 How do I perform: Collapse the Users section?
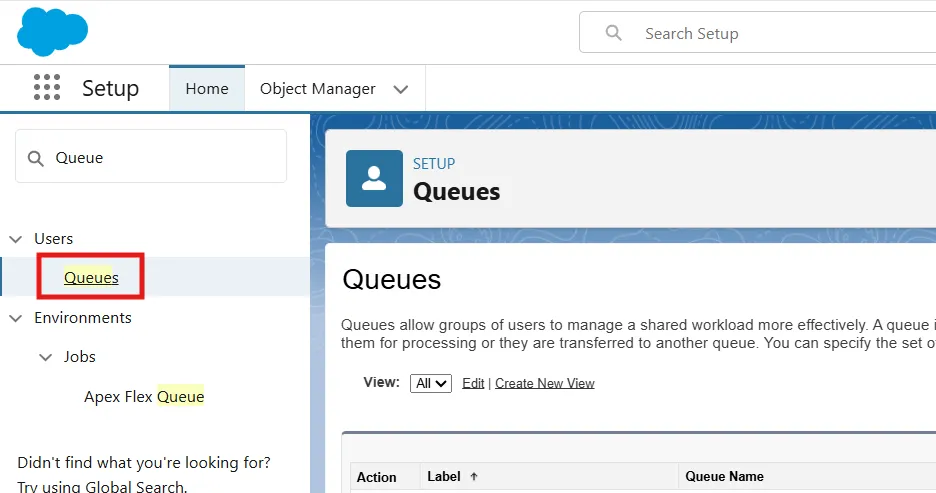(16, 239)
